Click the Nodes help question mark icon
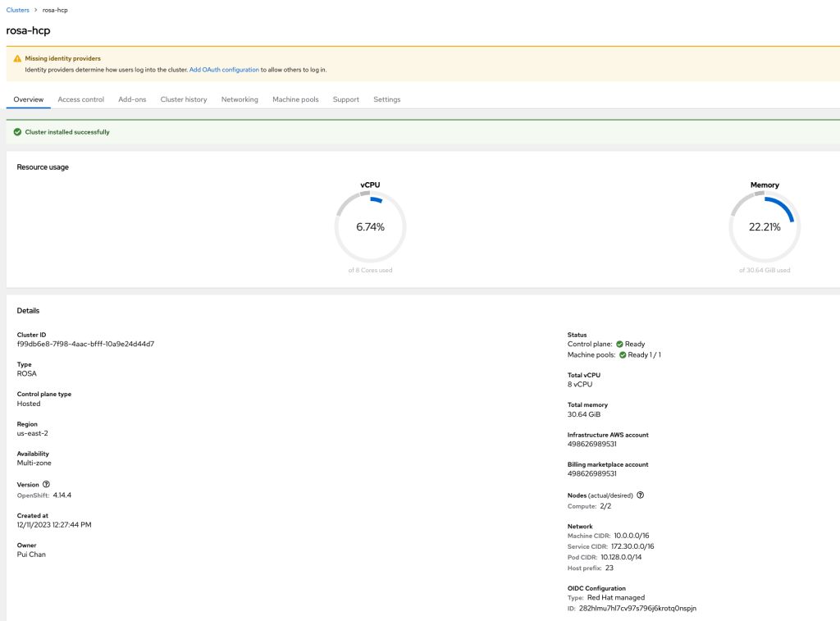This screenshot has width=840, height=621. [x=640, y=495]
